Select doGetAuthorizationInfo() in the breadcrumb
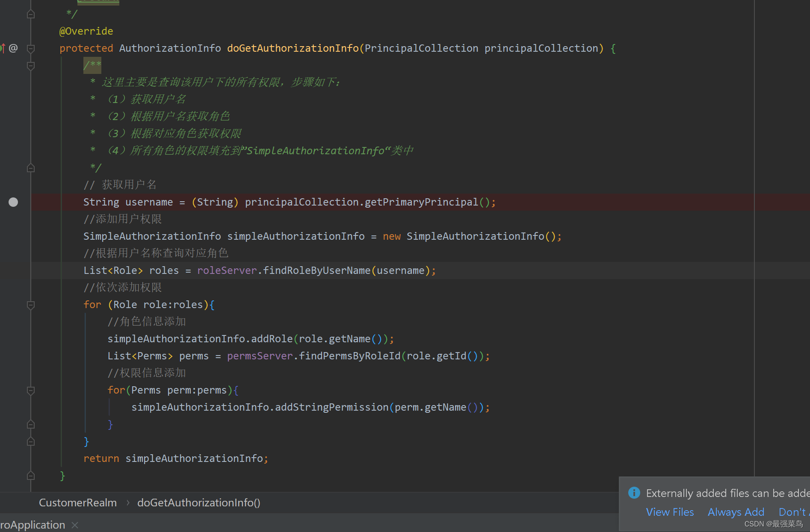 click(199, 503)
